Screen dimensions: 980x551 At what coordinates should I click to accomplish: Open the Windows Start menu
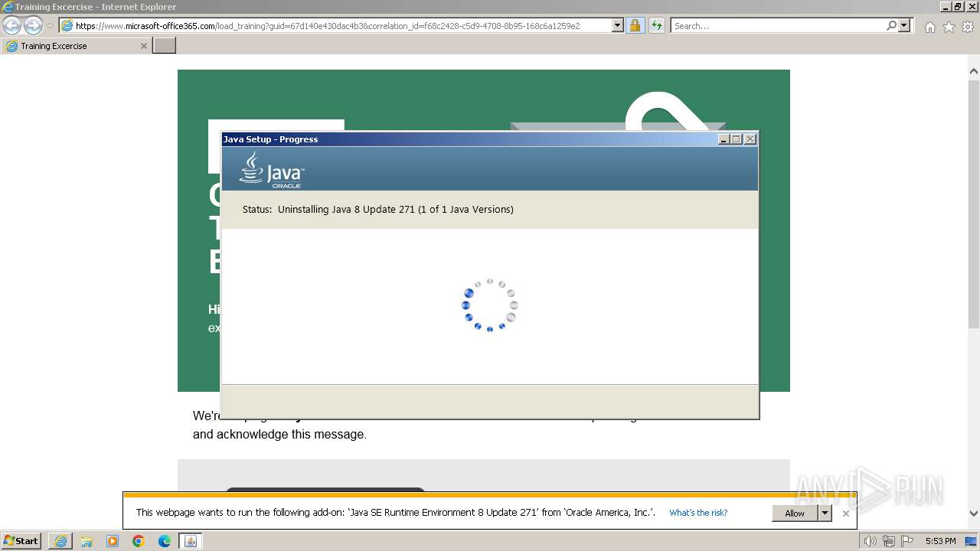click(21, 540)
